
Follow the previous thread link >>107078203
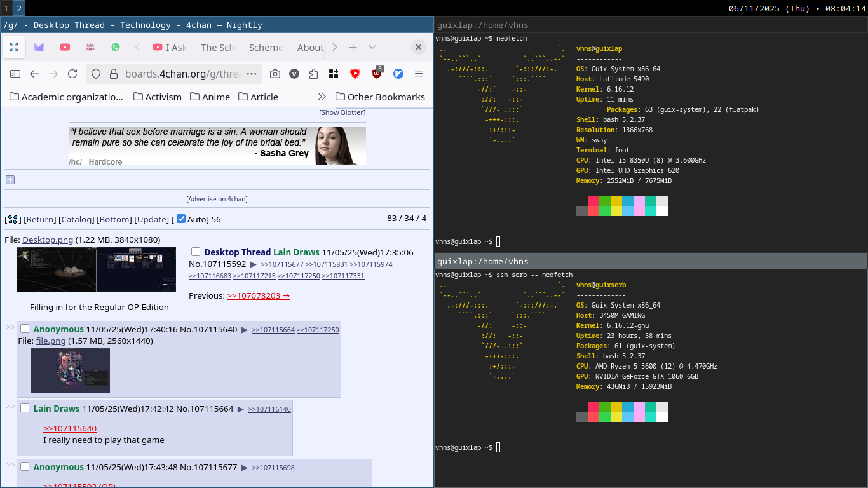point(258,295)
